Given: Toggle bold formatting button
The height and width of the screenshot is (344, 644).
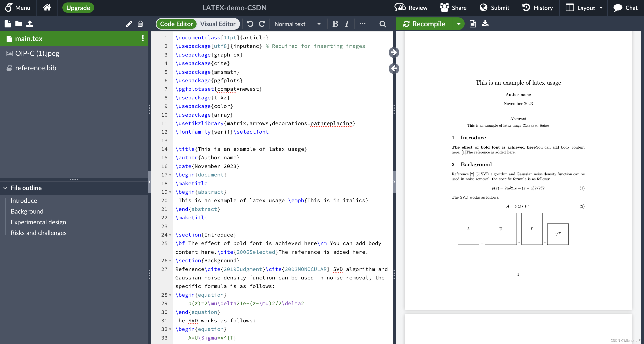Looking at the screenshot, I should [335, 24].
